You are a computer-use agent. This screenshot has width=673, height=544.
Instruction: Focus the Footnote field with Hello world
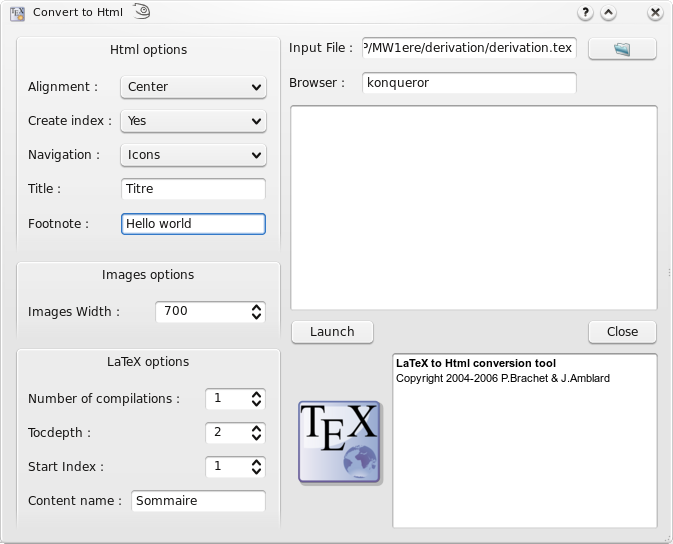coord(193,224)
